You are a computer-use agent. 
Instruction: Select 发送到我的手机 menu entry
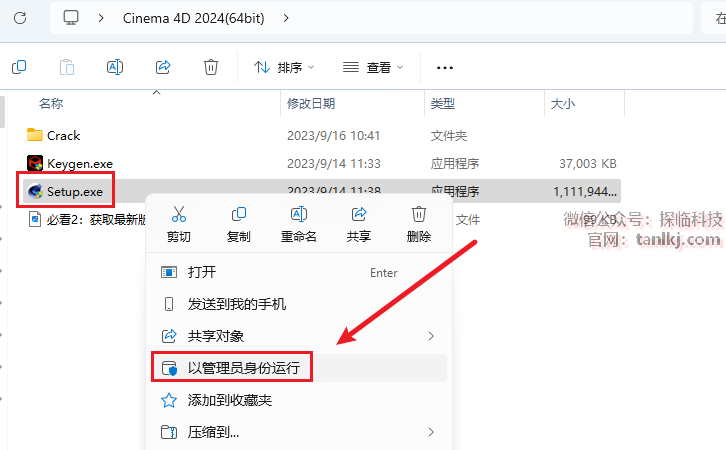(x=299, y=304)
